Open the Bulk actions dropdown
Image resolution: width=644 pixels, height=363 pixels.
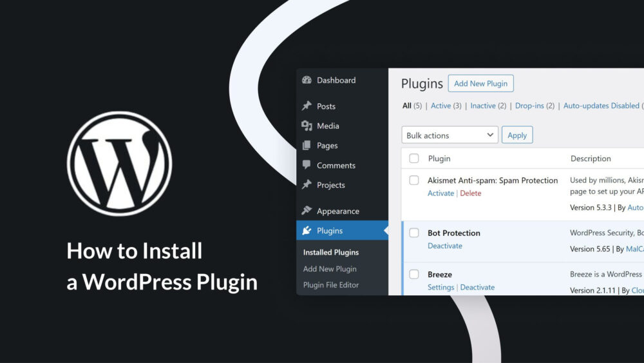(450, 135)
